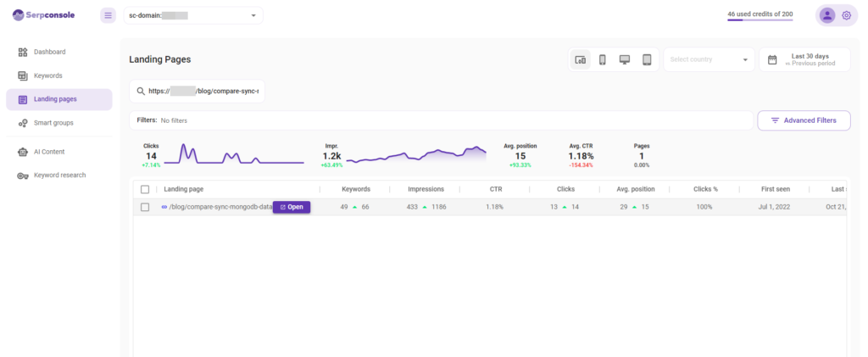Click the Avg. CTR stat 1.18%
The image size is (868, 357).
click(581, 156)
